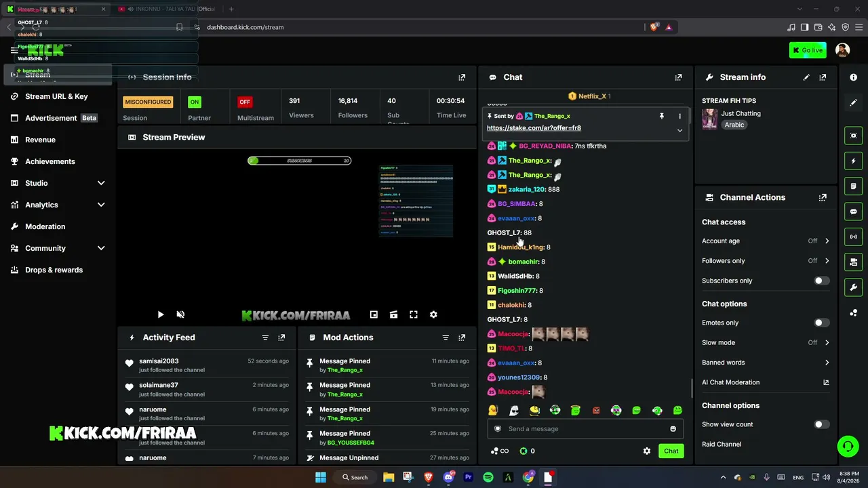This screenshot has width=868, height=488.
Task: Open Revenue in sidebar
Action: 56,140
